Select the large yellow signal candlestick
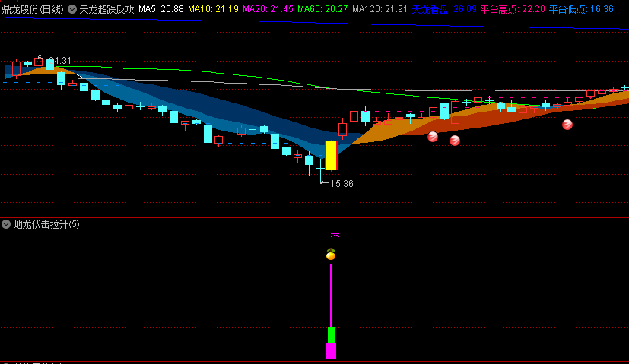The image size is (629, 364). (x=331, y=155)
